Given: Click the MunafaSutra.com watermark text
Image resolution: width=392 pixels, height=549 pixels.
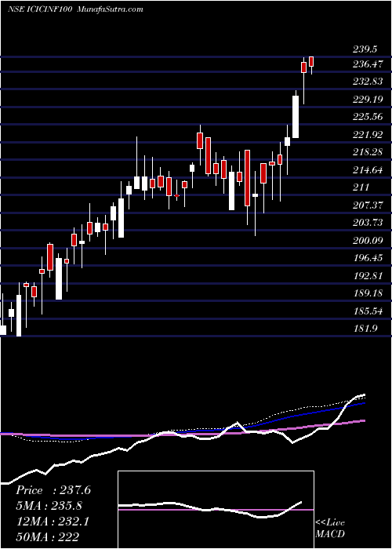Looking at the screenshot, I should [110, 9].
